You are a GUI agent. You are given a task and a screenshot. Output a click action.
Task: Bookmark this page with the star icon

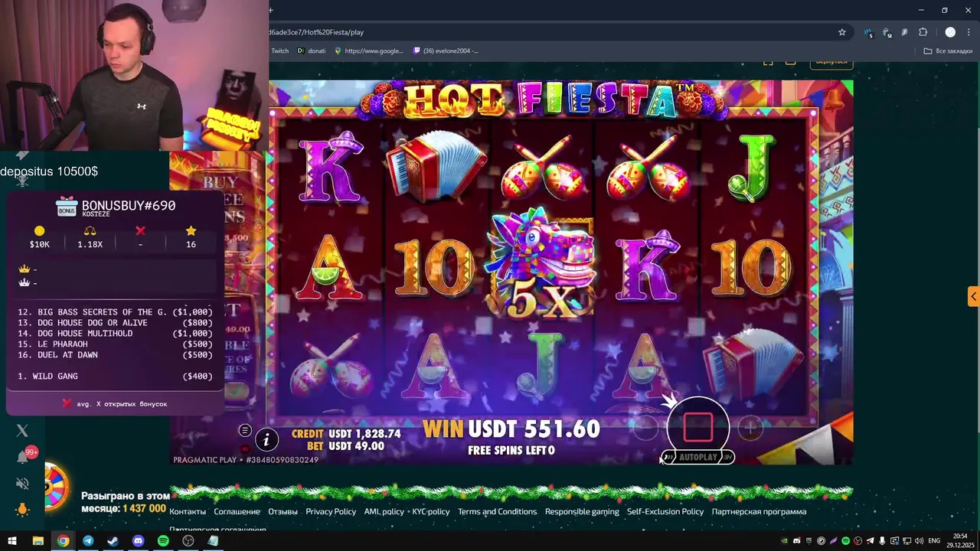pos(842,32)
